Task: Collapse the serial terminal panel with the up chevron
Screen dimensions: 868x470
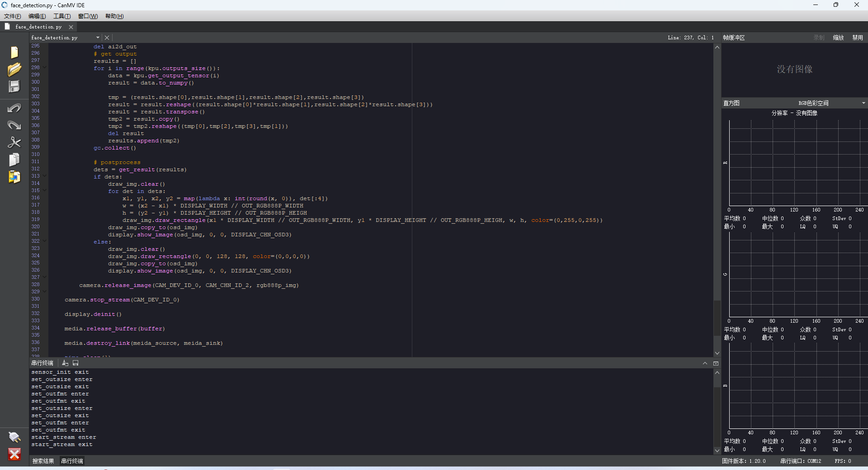Action: [705, 363]
